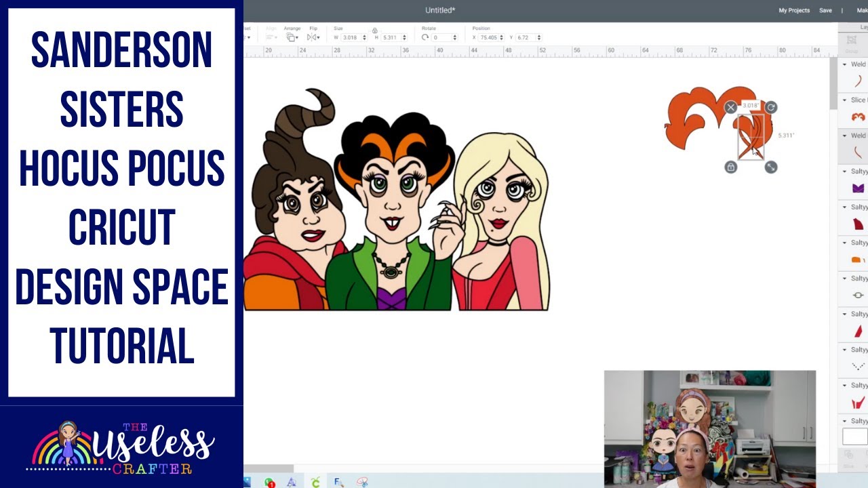Viewport: 868px width, 488px height.
Task: Collapse the Slice layer group
Action: [x=844, y=100]
